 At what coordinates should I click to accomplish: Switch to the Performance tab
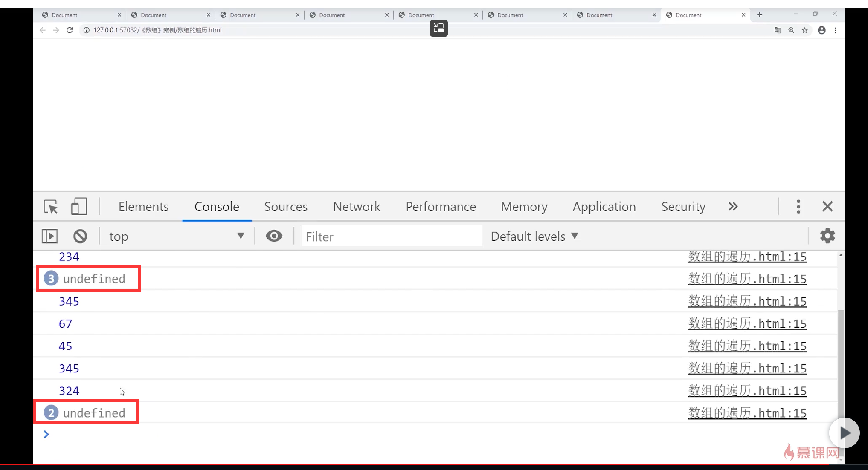coord(441,207)
